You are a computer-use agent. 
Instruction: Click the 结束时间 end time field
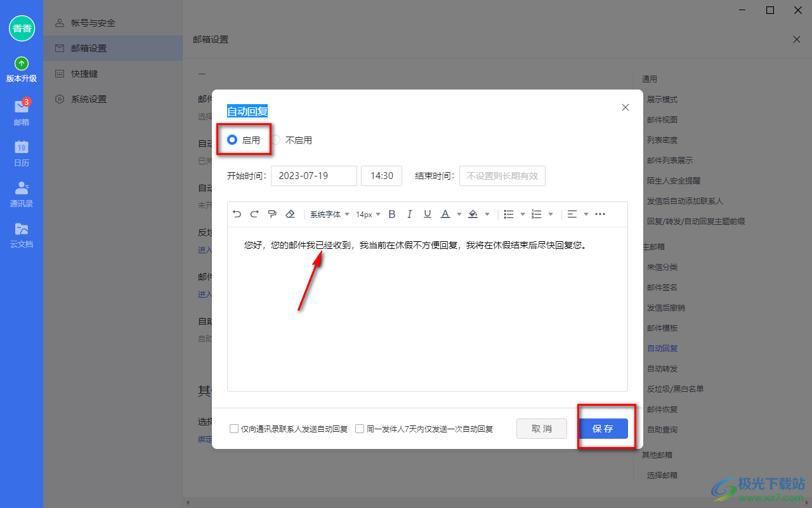click(502, 176)
